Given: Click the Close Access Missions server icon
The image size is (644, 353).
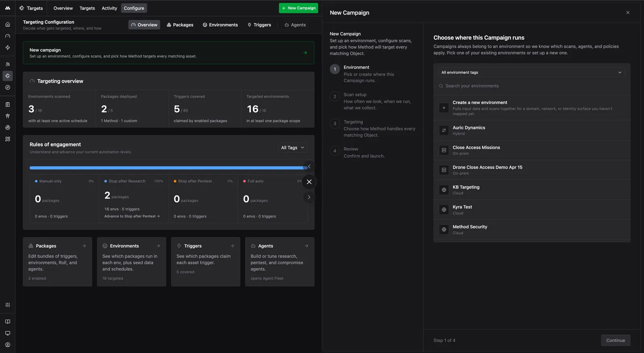Looking at the screenshot, I should tap(444, 150).
